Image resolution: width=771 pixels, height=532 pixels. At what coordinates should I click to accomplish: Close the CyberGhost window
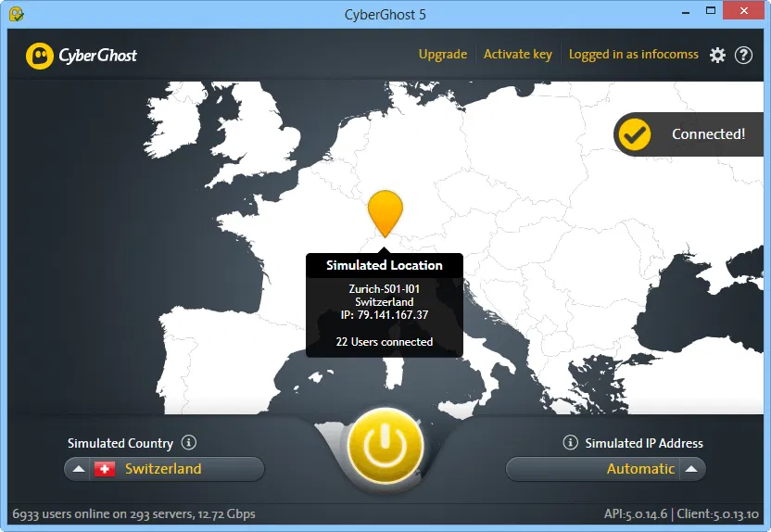pyautogui.click(x=744, y=11)
